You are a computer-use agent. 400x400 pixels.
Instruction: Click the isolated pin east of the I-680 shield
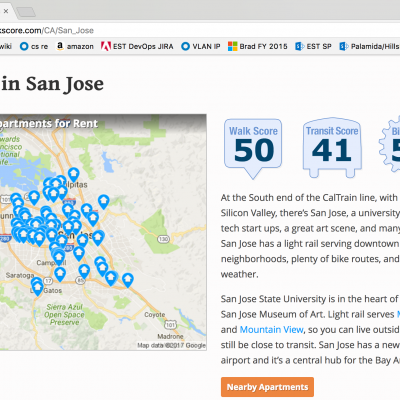click(104, 202)
